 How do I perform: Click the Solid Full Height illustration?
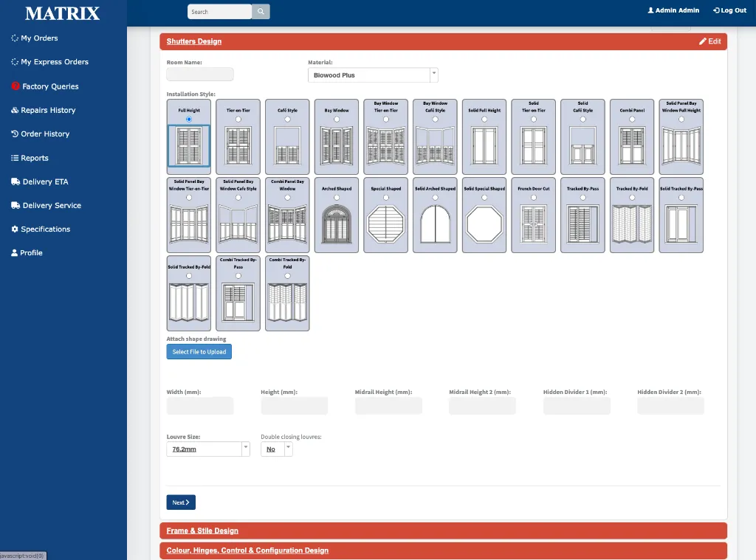click(x=484, y=145)
